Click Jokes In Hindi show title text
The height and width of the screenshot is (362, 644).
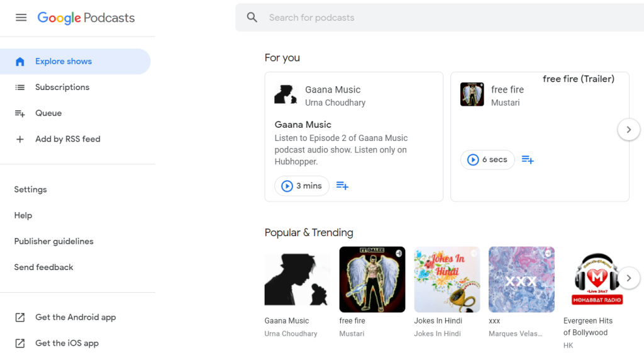438,321
